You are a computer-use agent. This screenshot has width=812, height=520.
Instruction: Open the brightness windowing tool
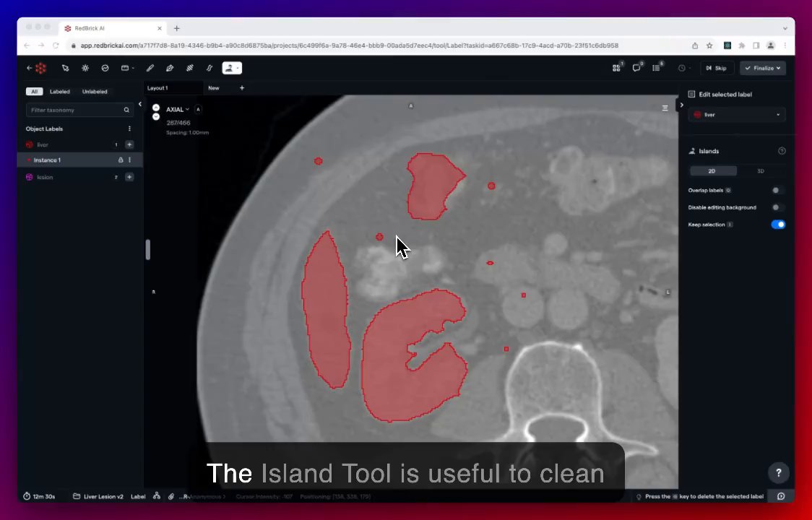85,68
